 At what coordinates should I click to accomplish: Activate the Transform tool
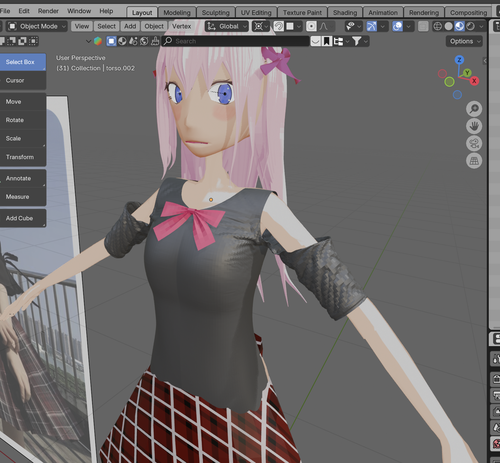23,157
